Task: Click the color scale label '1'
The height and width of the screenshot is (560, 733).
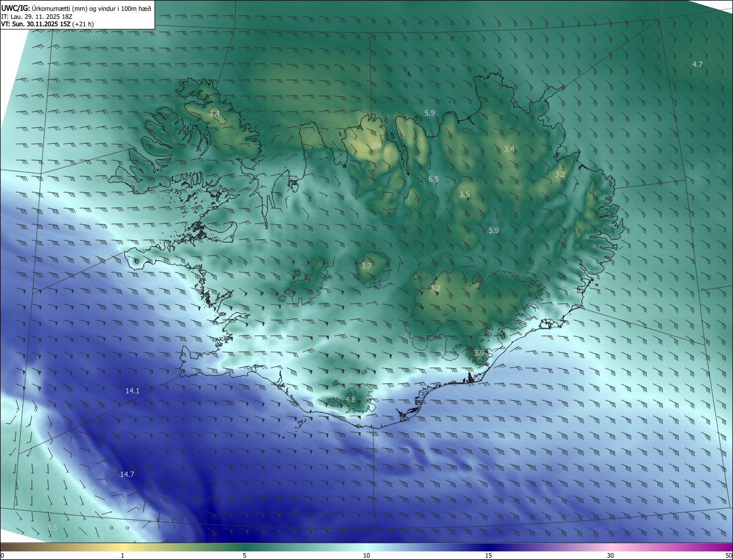Action: [123, 555]
